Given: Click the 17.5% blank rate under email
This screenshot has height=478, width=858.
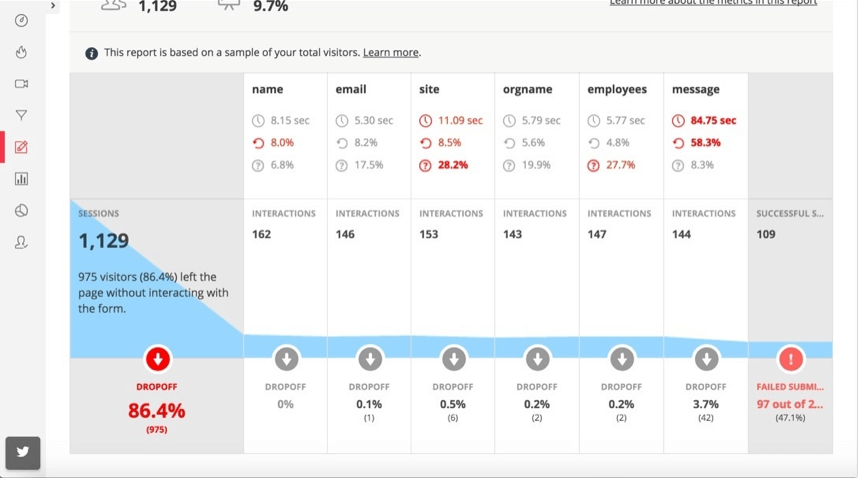Looking at the screenshot, I should tap(368, 165).
